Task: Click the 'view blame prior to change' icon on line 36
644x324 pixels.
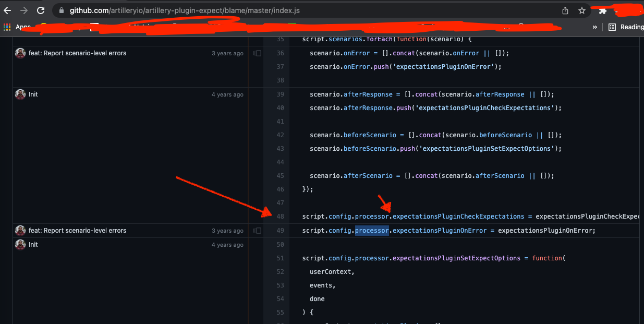Action: click(x=257, y=53)
